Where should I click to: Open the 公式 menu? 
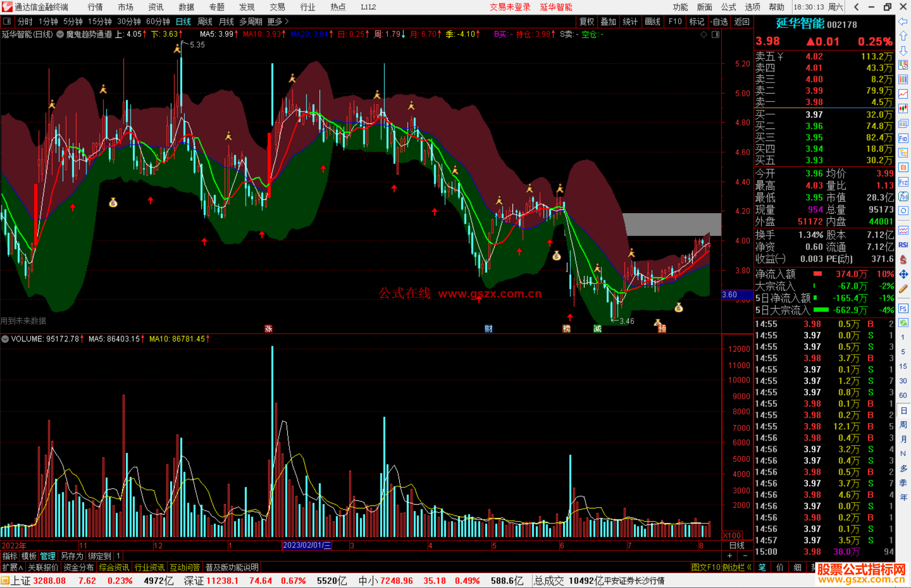(728, 7)
